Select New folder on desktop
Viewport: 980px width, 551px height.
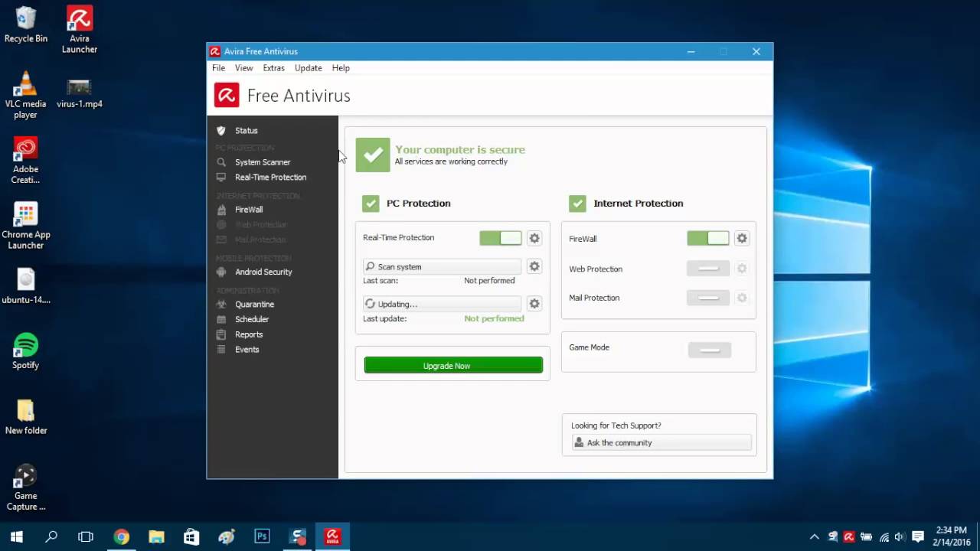coord(25,417)
